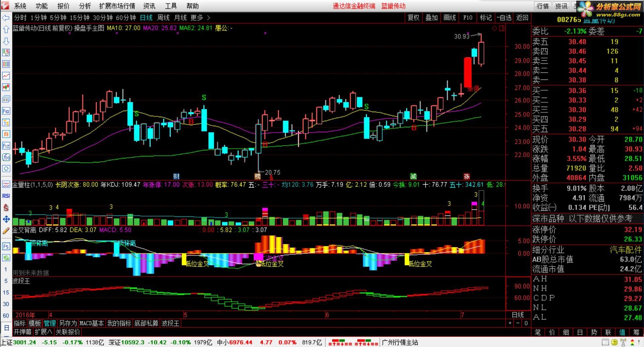
Task: Click the + zoom in button below chart
Action: coord(510,323)
